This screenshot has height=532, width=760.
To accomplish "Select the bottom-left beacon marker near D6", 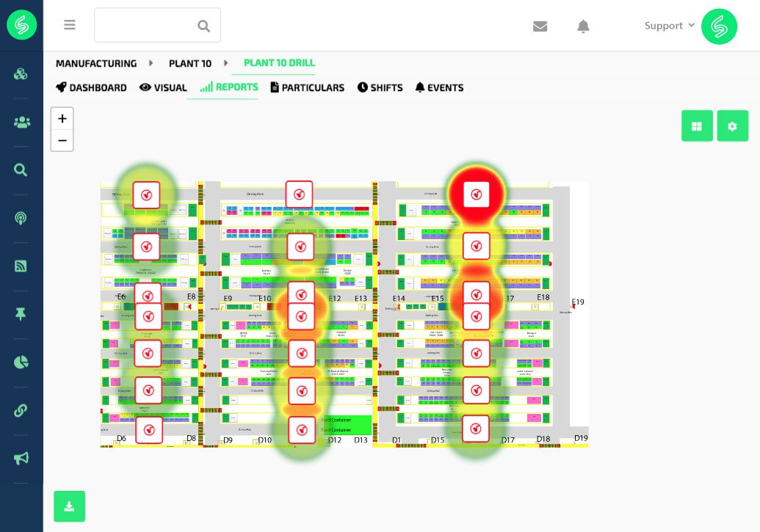I will point(149,430).
